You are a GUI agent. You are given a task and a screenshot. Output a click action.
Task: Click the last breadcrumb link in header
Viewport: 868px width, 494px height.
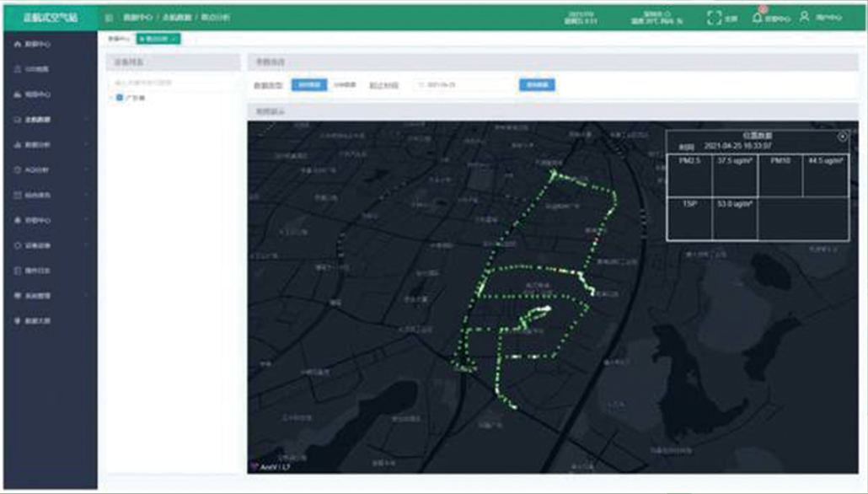tap(216, 18)
